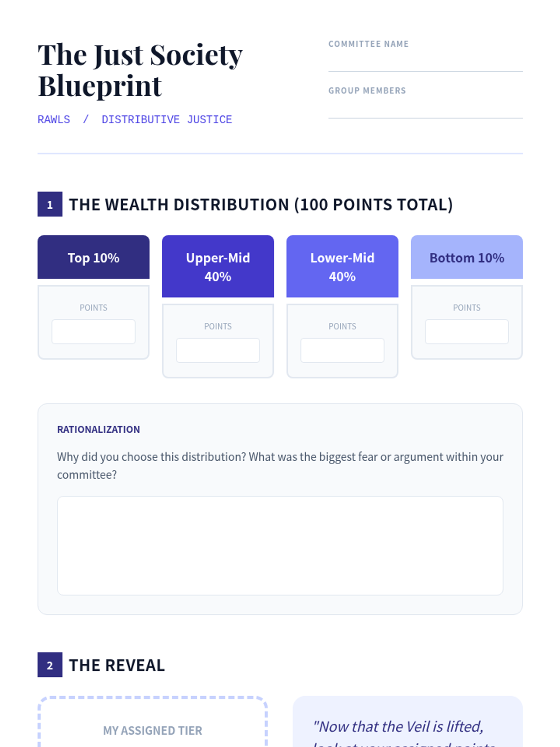This screenshot has width=560, height=747.
Task: Click The Reveal section heading
Action: pyautogui.click(x=117, y=665)
